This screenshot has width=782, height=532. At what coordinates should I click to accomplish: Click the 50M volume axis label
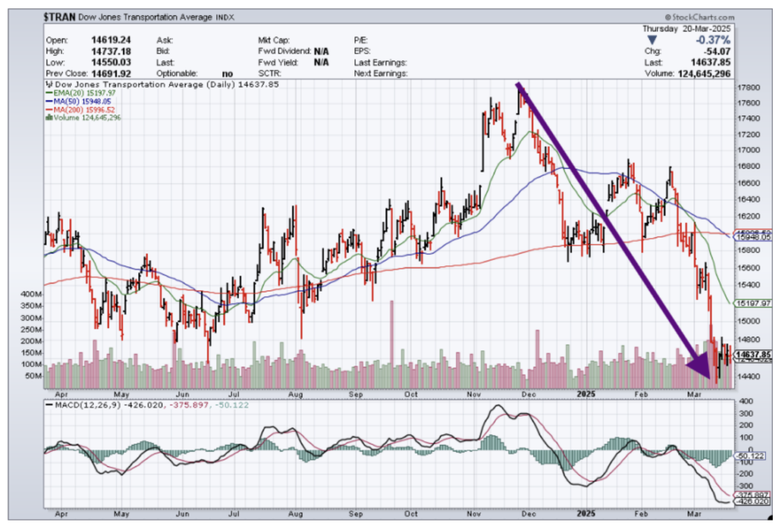pos(33,376)
